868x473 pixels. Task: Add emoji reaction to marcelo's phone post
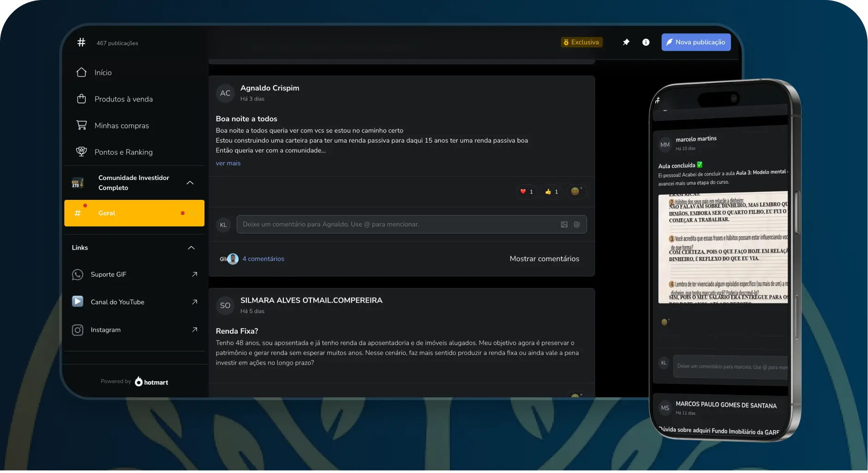[x=664, y=322]
